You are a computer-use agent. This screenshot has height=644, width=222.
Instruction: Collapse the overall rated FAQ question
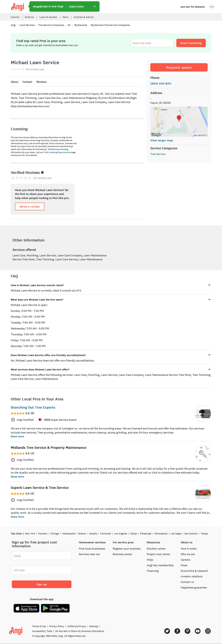coord(209,285)
